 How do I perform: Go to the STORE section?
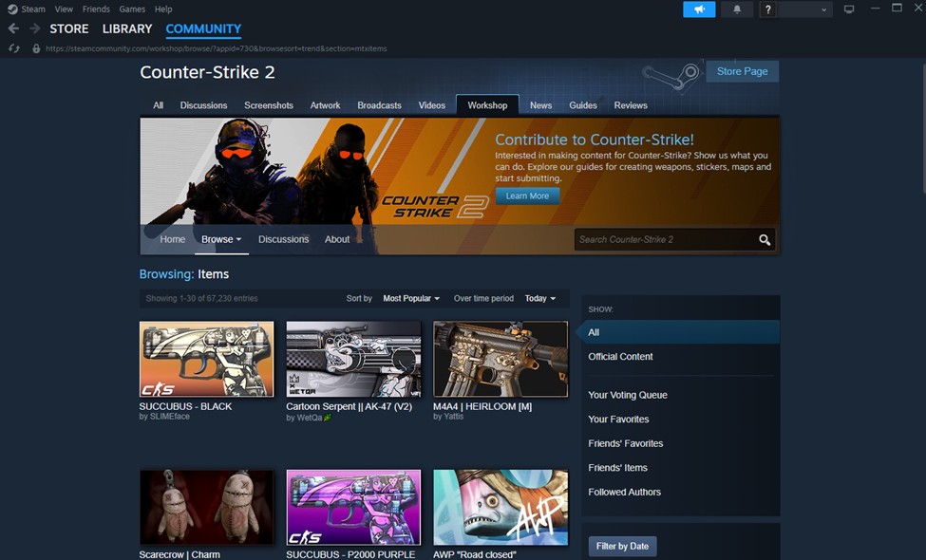coord(69,28)
